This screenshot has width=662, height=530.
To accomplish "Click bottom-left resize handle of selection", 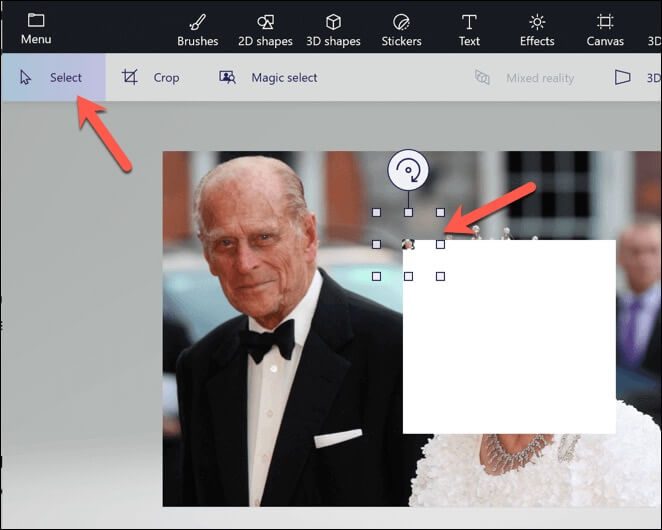I will tap(376, 277).
